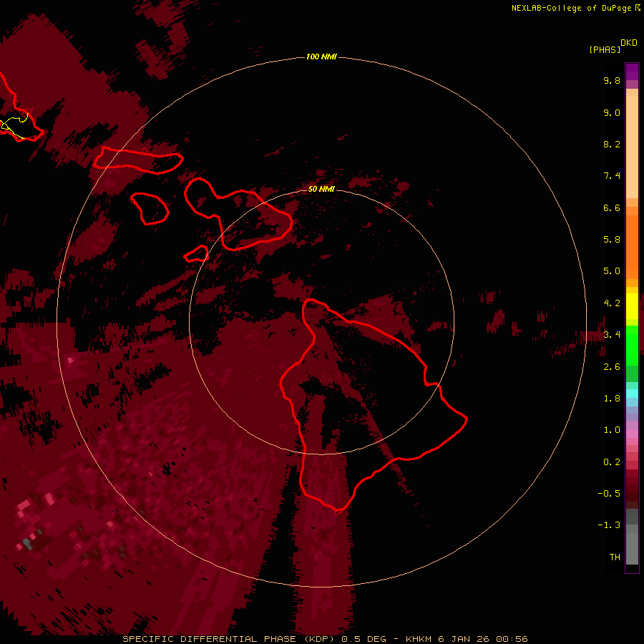Click the -0.5 scale value
The image size is (644, 644).
click(x=609, y=494)
